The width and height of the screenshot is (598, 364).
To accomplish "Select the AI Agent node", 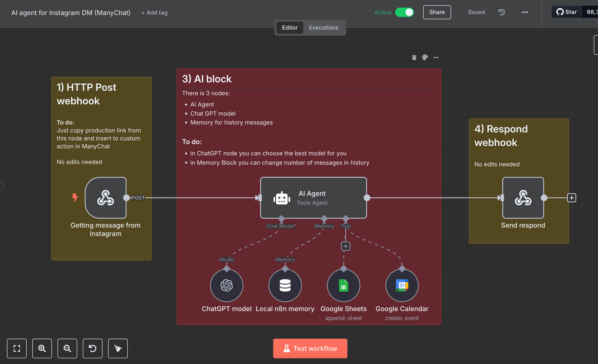I will click(x=313, y=198).
